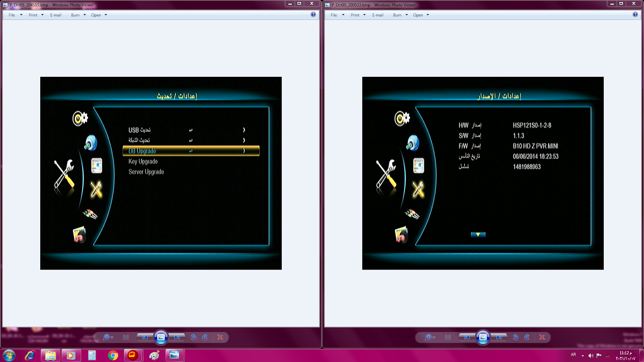Click help icon in right Photo Viewer window

click(x=635, y=14)
